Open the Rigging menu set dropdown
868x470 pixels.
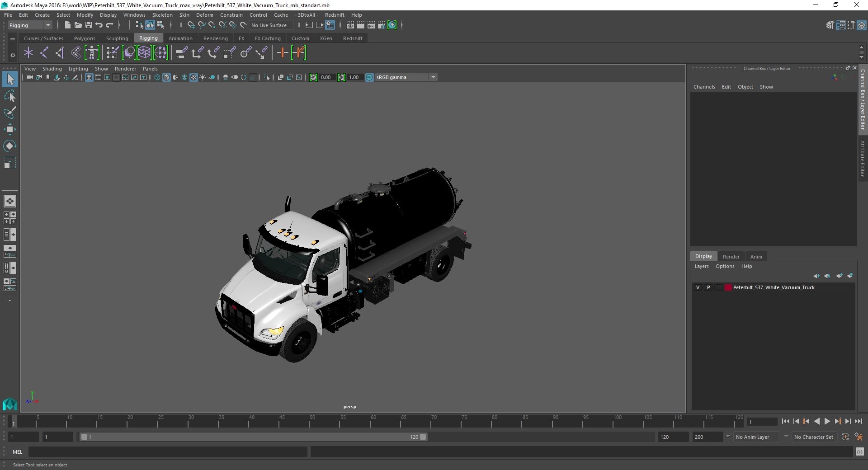[30, 25]
